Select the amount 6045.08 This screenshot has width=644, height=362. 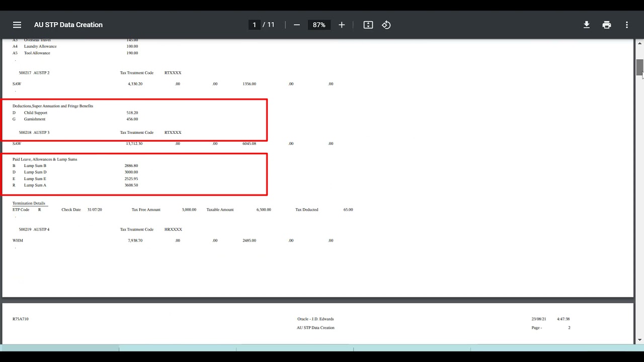click(x=249, y=143)
